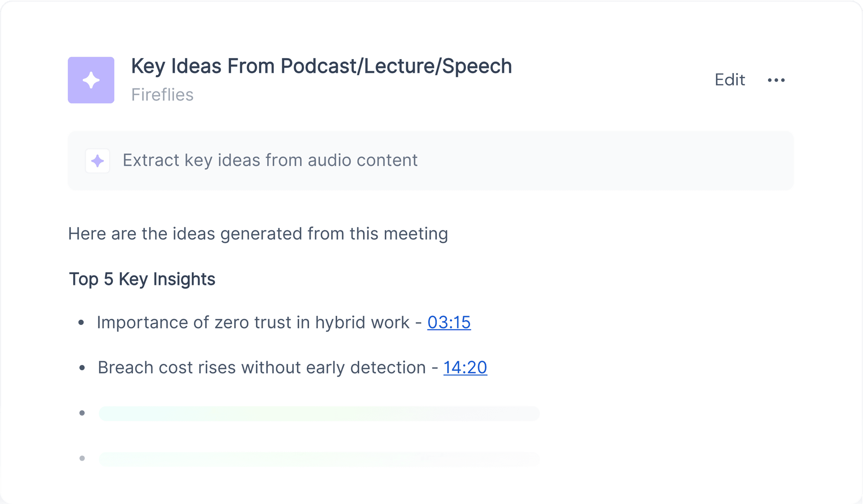The image size is (863, 504).
Task: Click bullet dot beside breach cost insight
Action: pyautogui.click(x=82, y=368)
